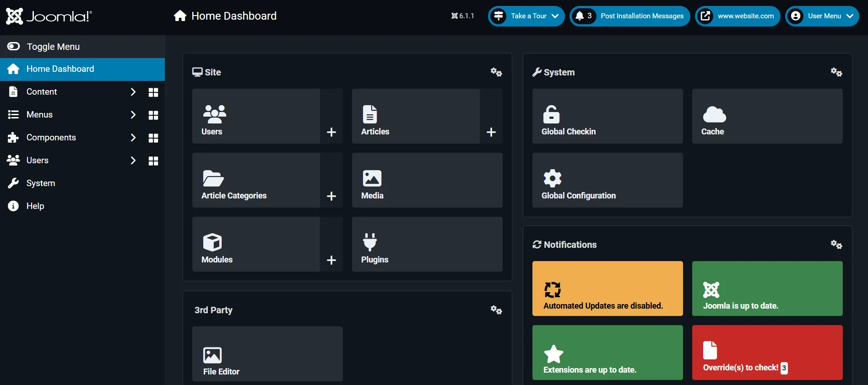Viewport: 868px width, 385px height.
Task: Expand the Components menu chevron
Action: click(133, 138)
